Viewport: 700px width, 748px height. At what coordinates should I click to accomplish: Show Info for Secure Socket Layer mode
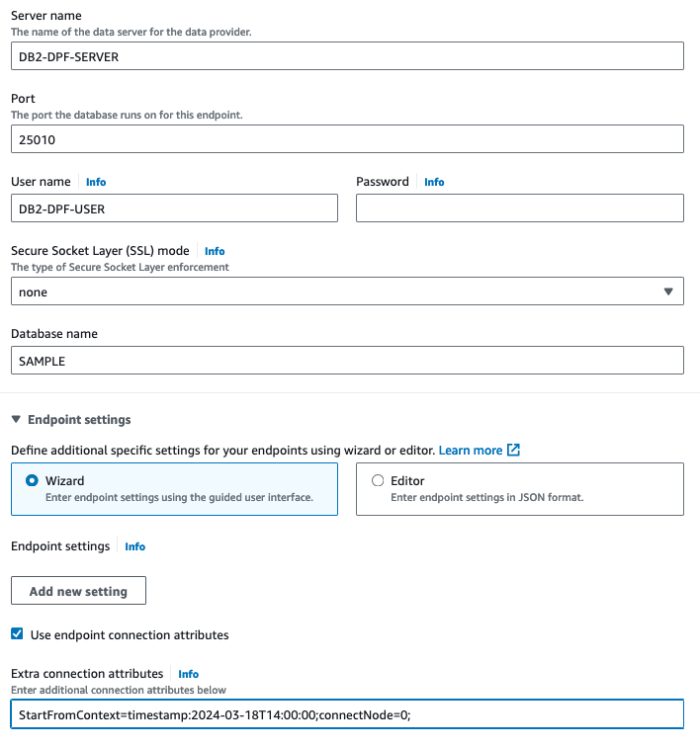[x=215, y=251]
